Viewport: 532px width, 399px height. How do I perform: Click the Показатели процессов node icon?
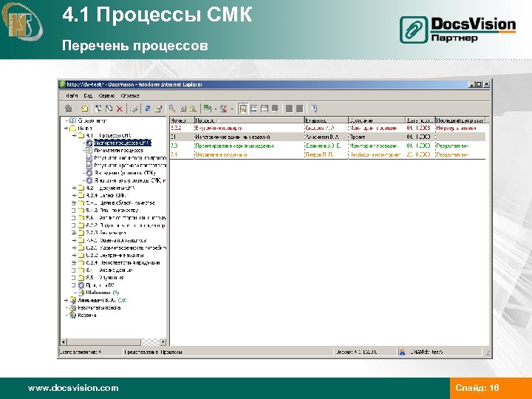89,150
